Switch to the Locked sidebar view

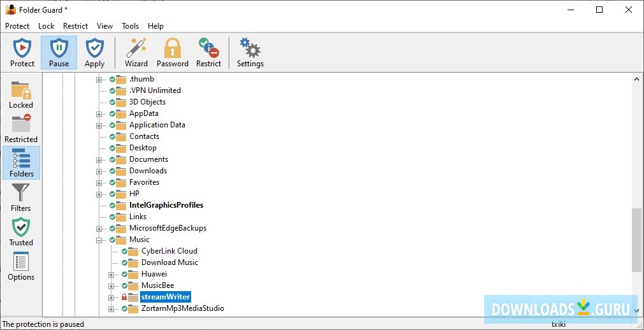(x=21, y=94)
